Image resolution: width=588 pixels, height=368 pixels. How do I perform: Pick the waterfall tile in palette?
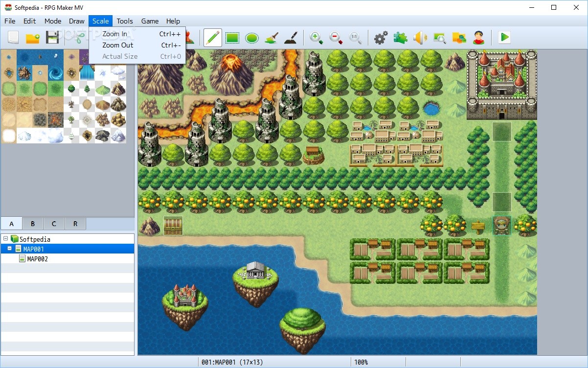tap(87, 73)
